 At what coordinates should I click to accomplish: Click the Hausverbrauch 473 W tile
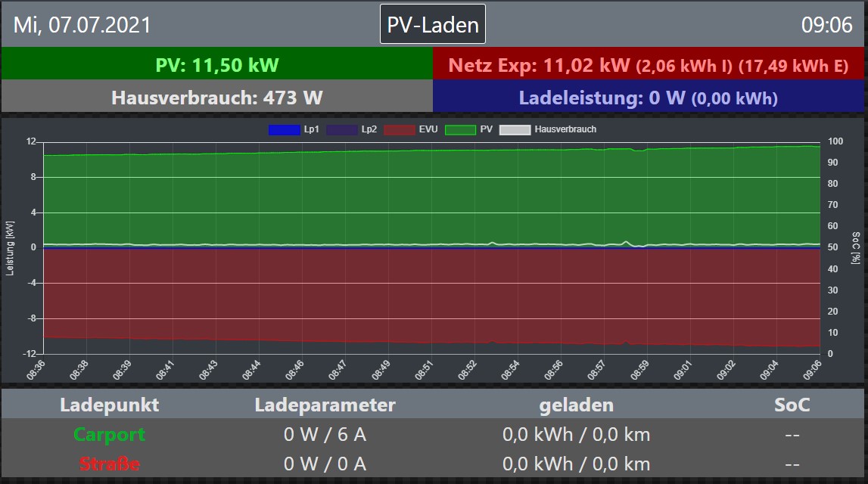click(216, 98)
